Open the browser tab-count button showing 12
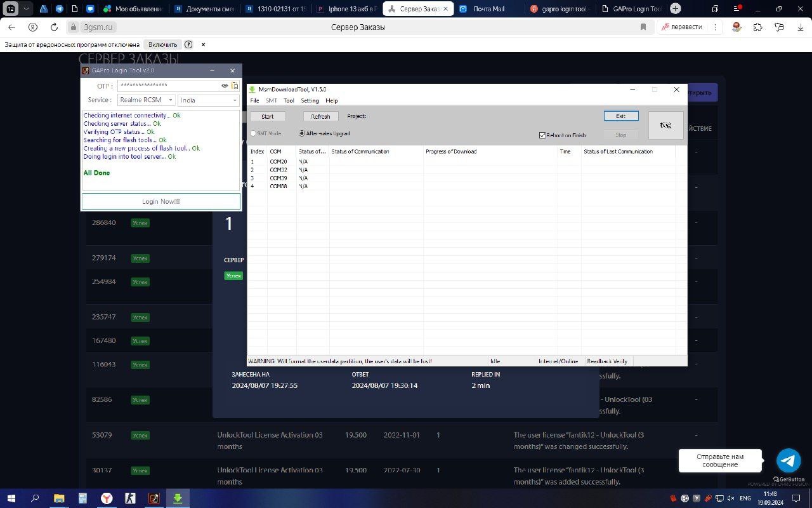Image resolution: width=812 pixels, height=508 pixels. tap(11, 9)
